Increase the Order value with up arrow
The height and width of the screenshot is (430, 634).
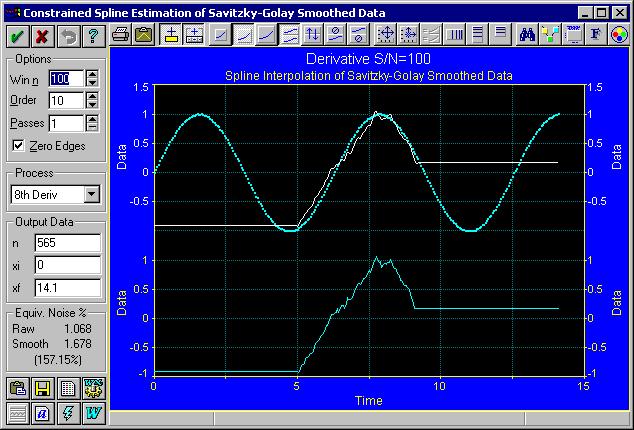click(x=92, y=96)
